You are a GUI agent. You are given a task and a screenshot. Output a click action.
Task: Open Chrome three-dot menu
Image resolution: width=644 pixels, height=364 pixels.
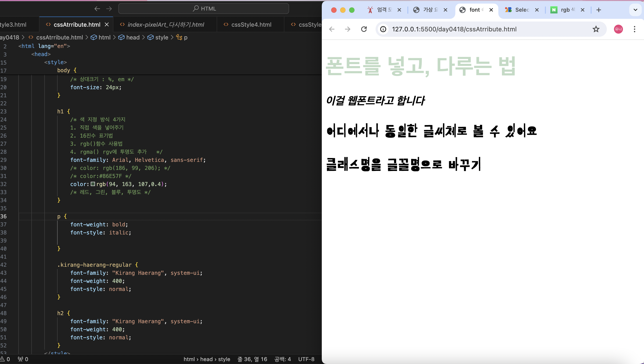click(x=635, y=29)
